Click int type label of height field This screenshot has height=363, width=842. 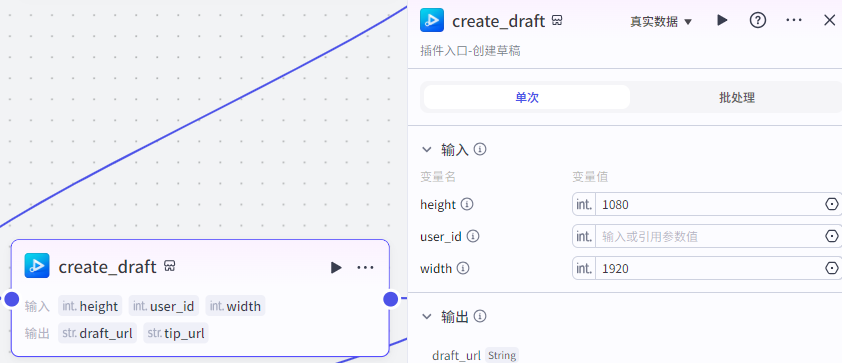[584, 204]
